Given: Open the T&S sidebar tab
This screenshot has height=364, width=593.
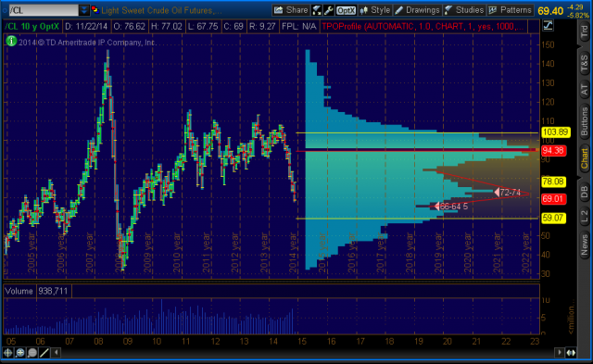Looking at the screenshot, I should 585,63.
